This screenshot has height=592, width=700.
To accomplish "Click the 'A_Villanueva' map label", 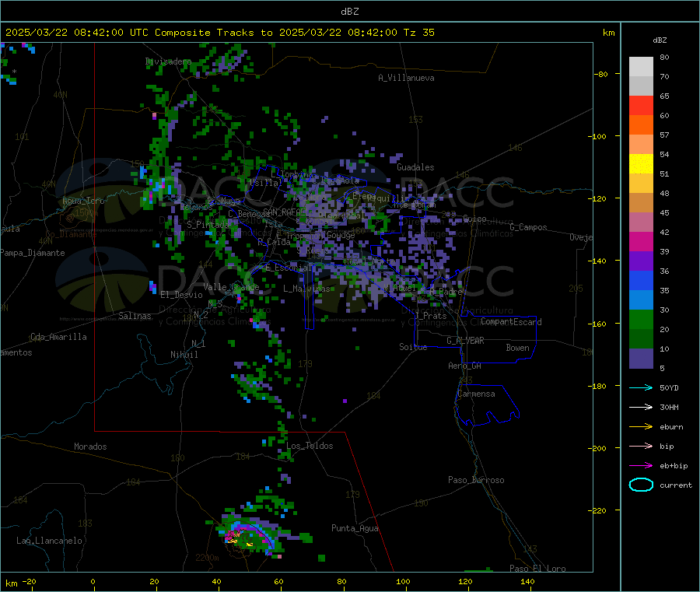I will [406, 78].
